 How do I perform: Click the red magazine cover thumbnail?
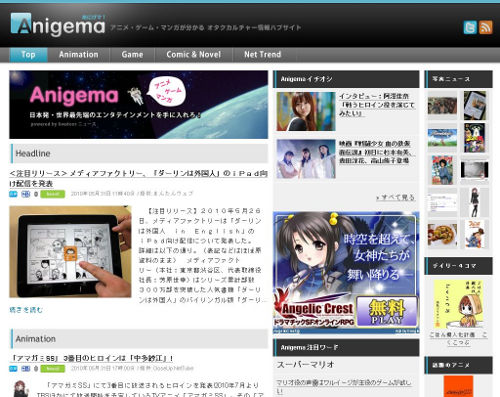coord(442,170)
